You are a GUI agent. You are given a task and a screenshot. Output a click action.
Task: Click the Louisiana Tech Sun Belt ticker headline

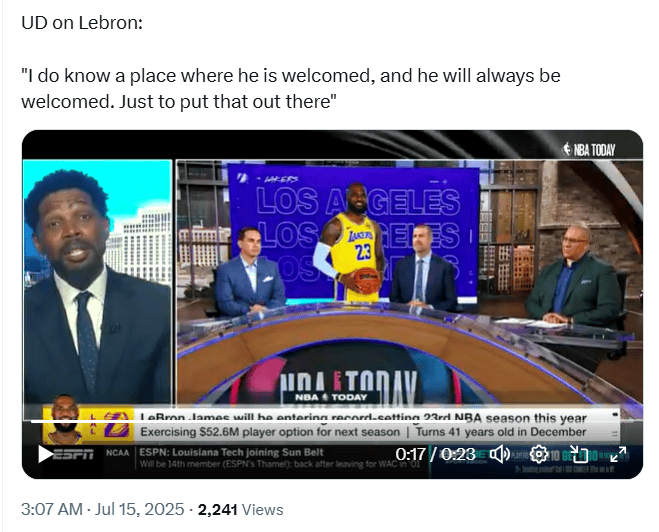[231, 452]
